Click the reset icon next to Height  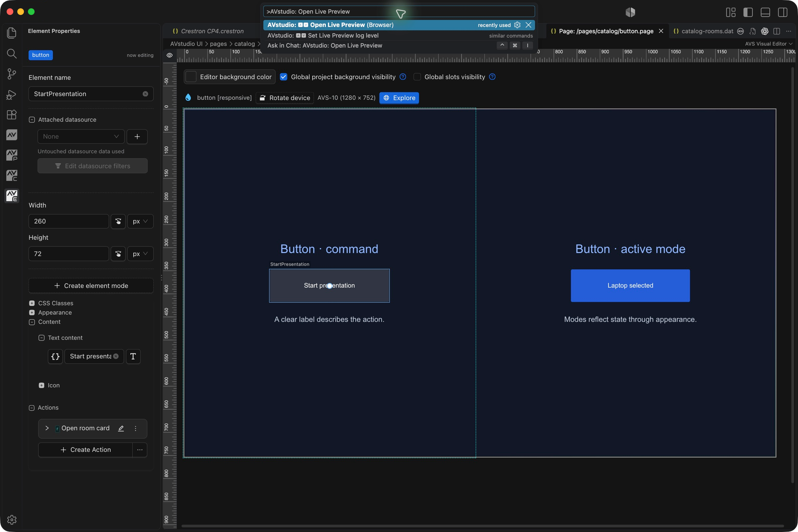click(x=118, y=254)
